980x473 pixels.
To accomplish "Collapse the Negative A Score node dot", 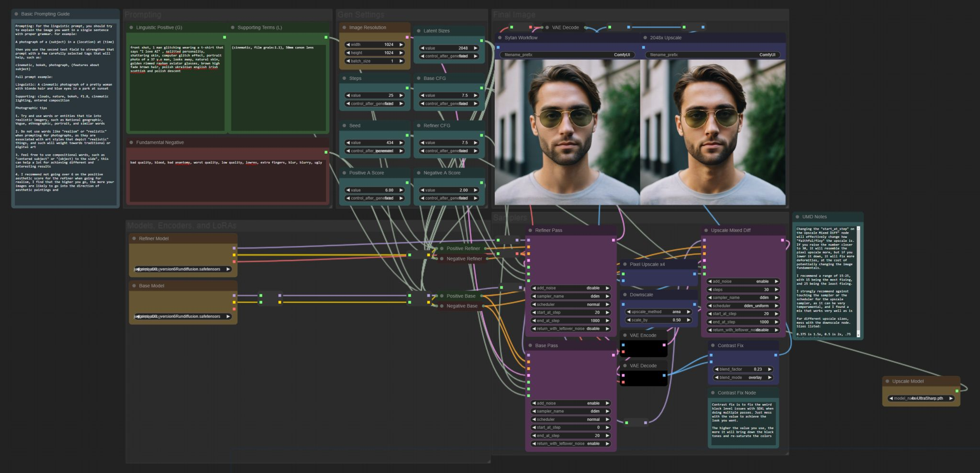I will pos(418,173).
